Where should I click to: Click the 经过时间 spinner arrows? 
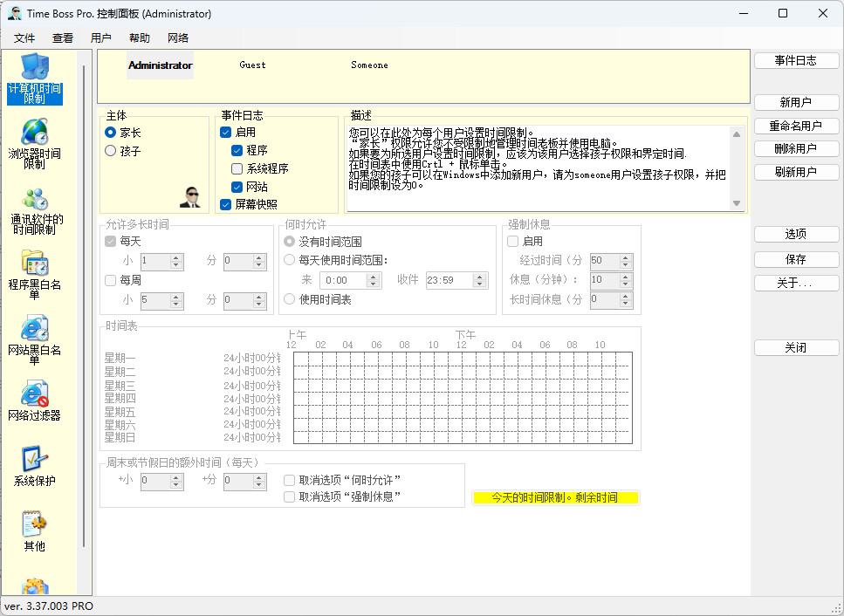pos(626,262)
